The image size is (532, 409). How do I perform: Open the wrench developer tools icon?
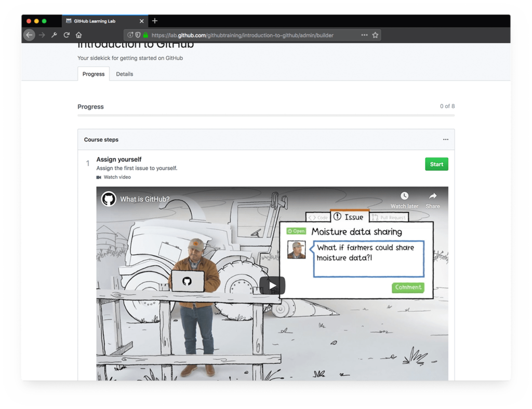tap(54, 35)
